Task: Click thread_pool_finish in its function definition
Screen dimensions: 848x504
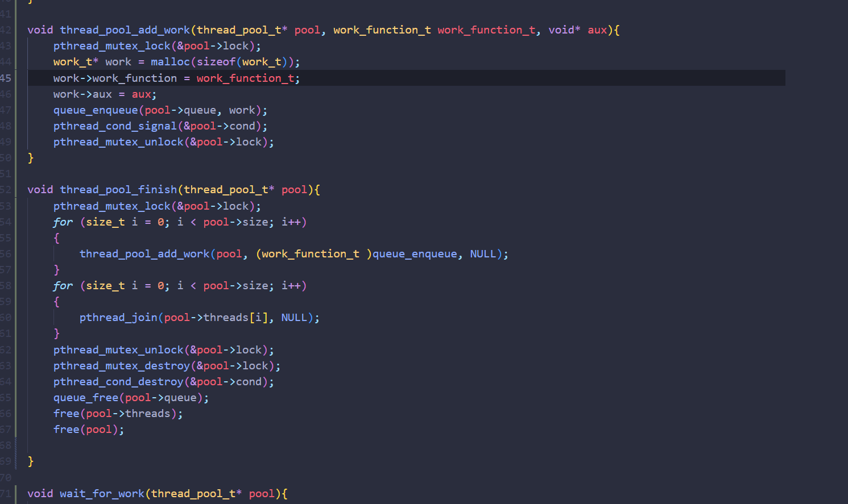Action: (x=118, y=190)
